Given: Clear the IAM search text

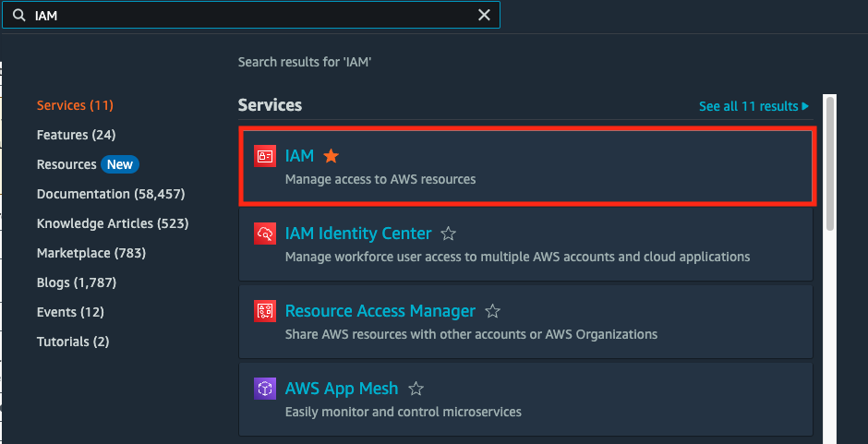Looking at the screenshot, I should [484, 15].
